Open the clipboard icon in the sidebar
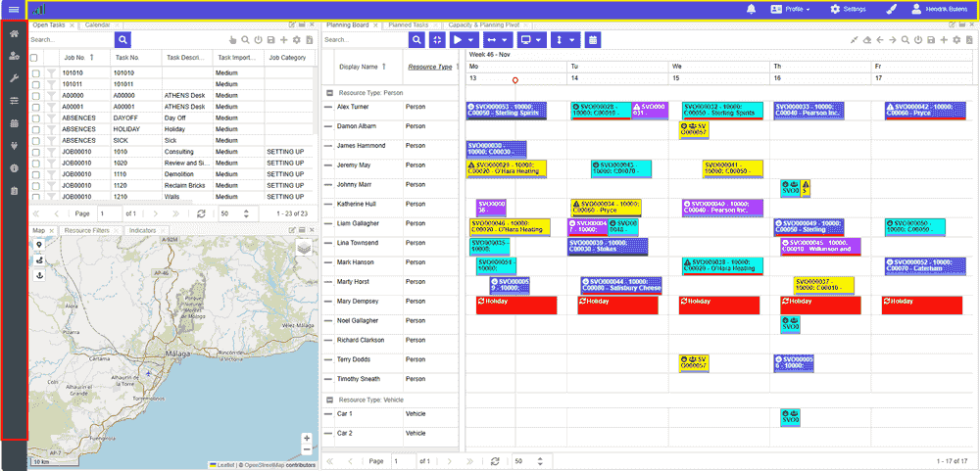 [14, 191]
